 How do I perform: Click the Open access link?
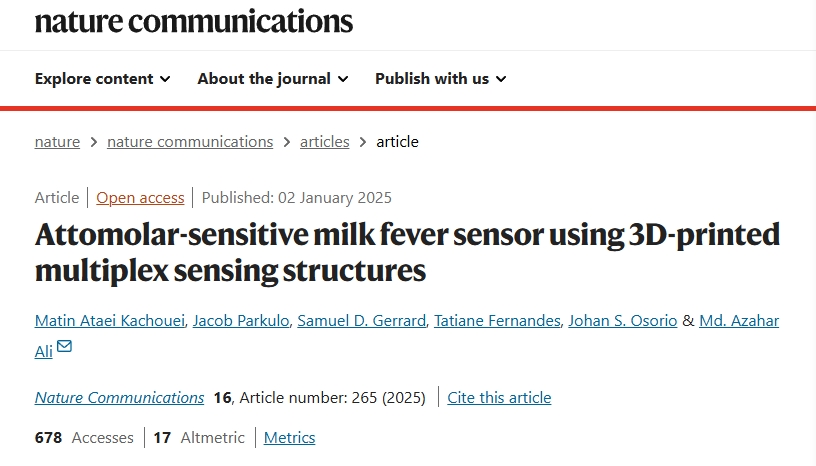click(140, 198)
